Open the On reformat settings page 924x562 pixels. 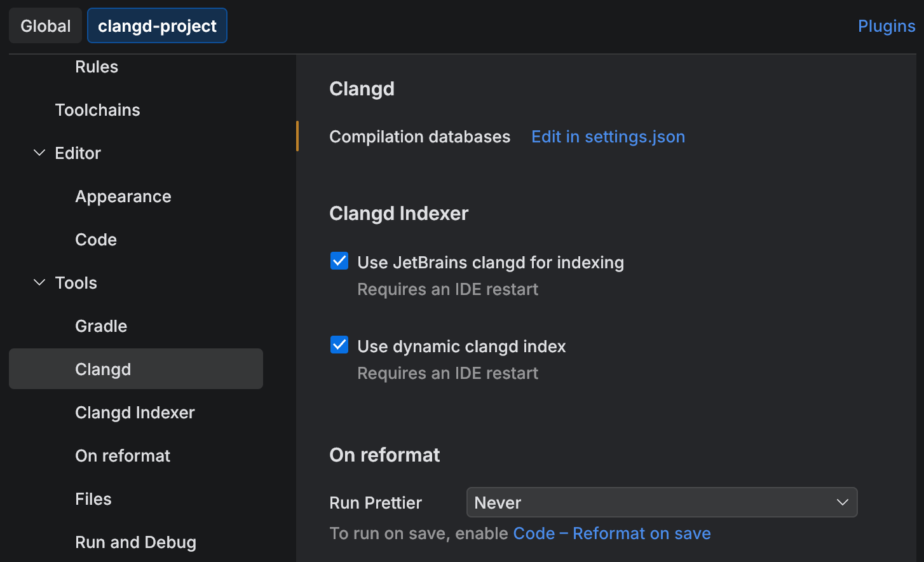[123, 455]
